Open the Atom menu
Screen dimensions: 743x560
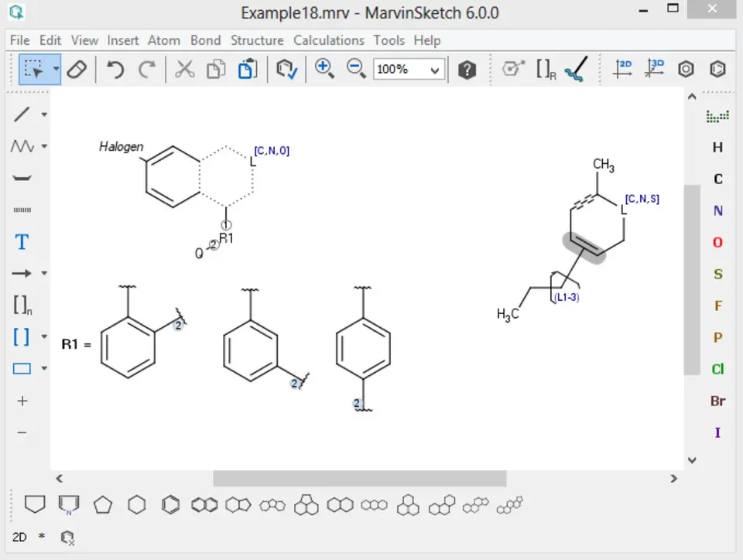pos(164,40)
